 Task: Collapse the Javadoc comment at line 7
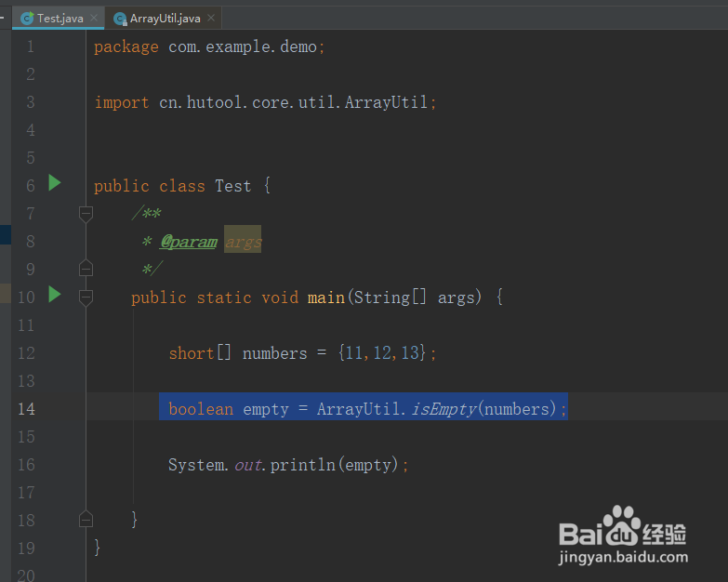[x=86, y=215]
